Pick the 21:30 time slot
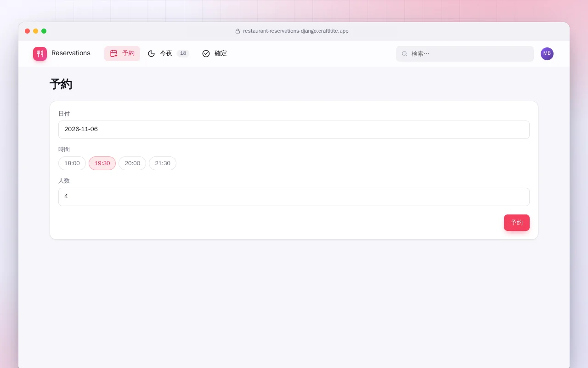 click(163, 163)
